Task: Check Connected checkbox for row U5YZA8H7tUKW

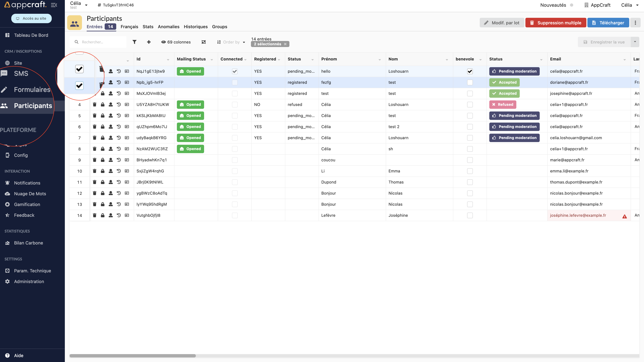Action: pyautogui.click(x=234, y=104)
